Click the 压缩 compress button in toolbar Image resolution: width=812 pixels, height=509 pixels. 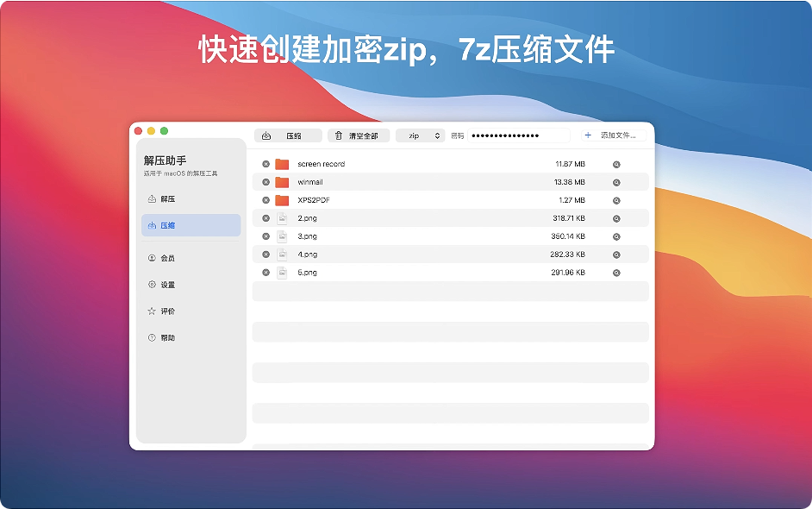(x=288, y=135)
